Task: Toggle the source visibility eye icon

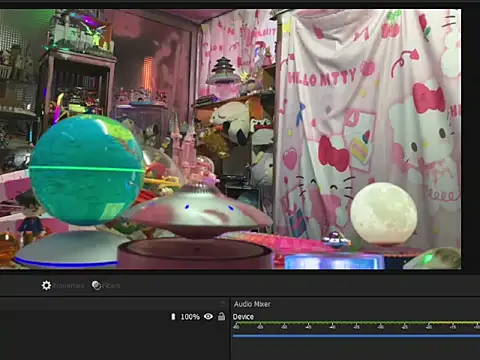Action: pyautogui.click(x=208, y=316)
